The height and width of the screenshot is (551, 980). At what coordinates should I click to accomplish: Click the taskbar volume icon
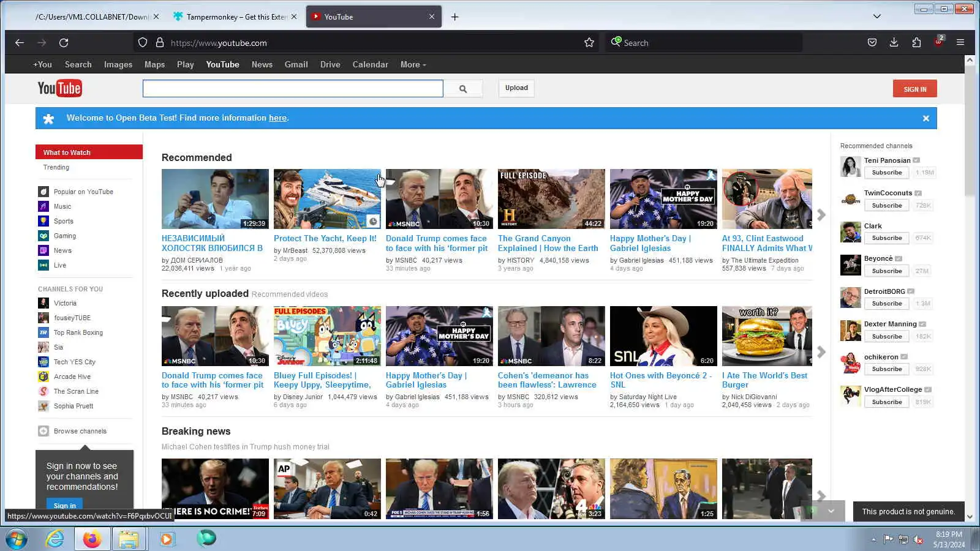918,539
